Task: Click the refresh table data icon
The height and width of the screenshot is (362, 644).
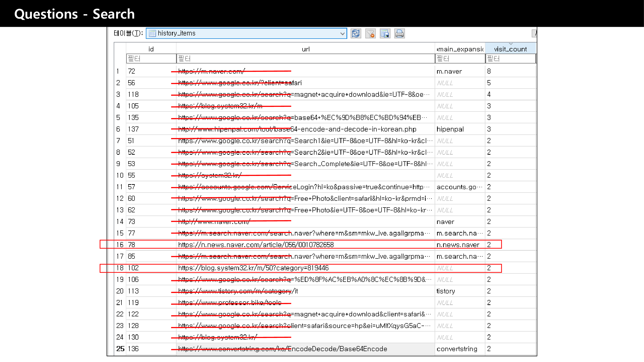Action: point(355,33)
